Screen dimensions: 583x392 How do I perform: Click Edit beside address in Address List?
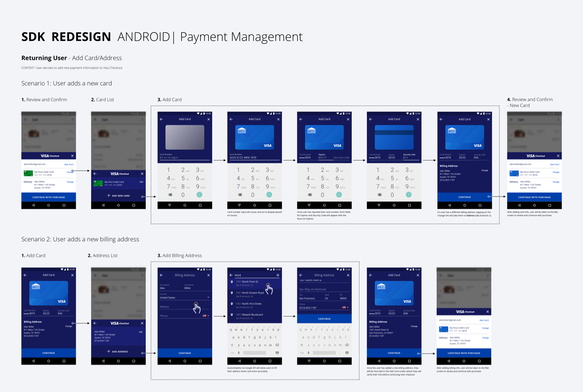(141, 332)
